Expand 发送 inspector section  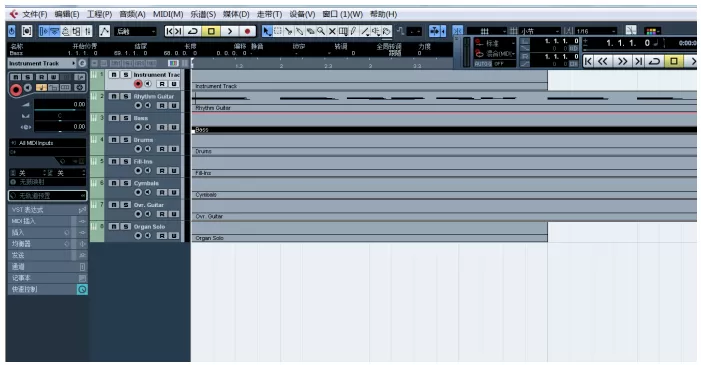(x=47, y=255)
